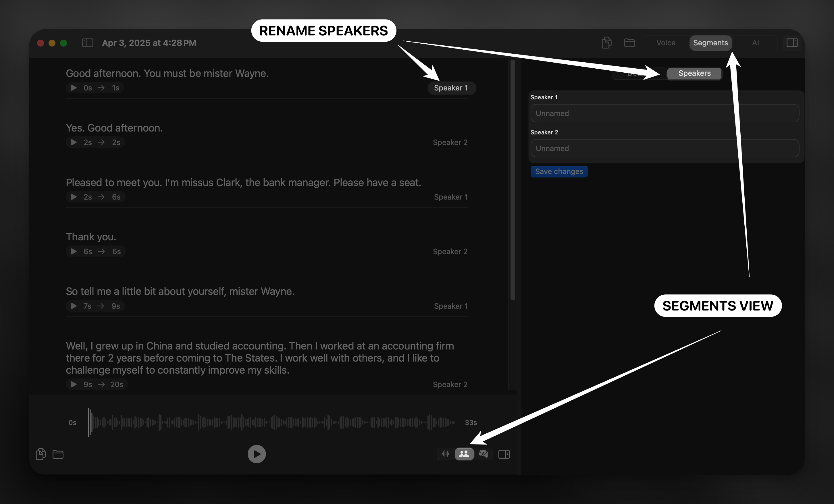Switch to the AI tab
The width and height of the screenshot is (834, 504).
755,43
